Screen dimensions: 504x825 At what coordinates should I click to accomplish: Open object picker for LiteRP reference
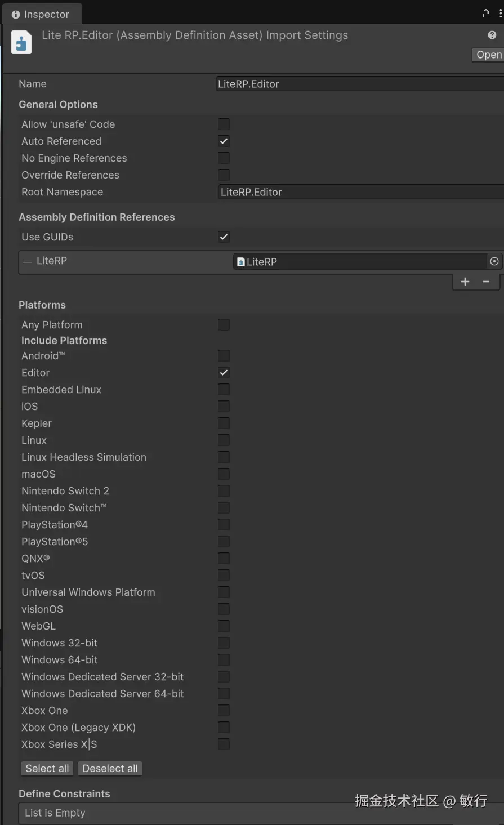tap(494, 261)
